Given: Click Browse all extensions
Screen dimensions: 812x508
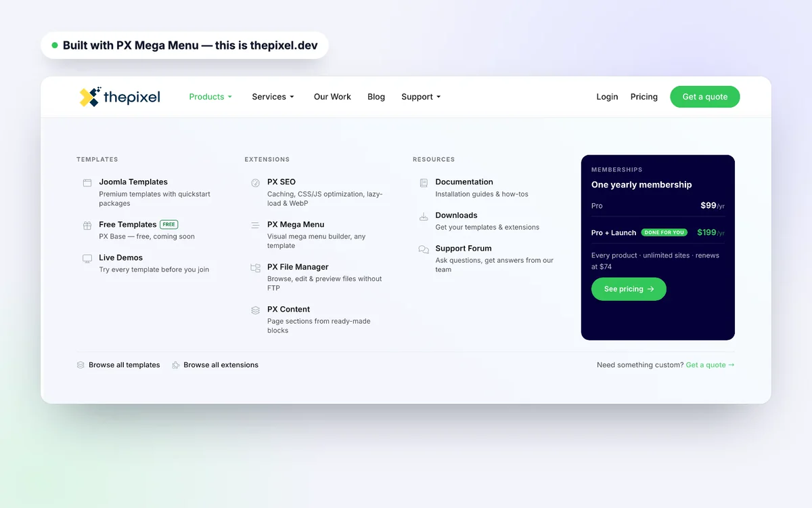Looking at the screenshot, I should 215,365.
